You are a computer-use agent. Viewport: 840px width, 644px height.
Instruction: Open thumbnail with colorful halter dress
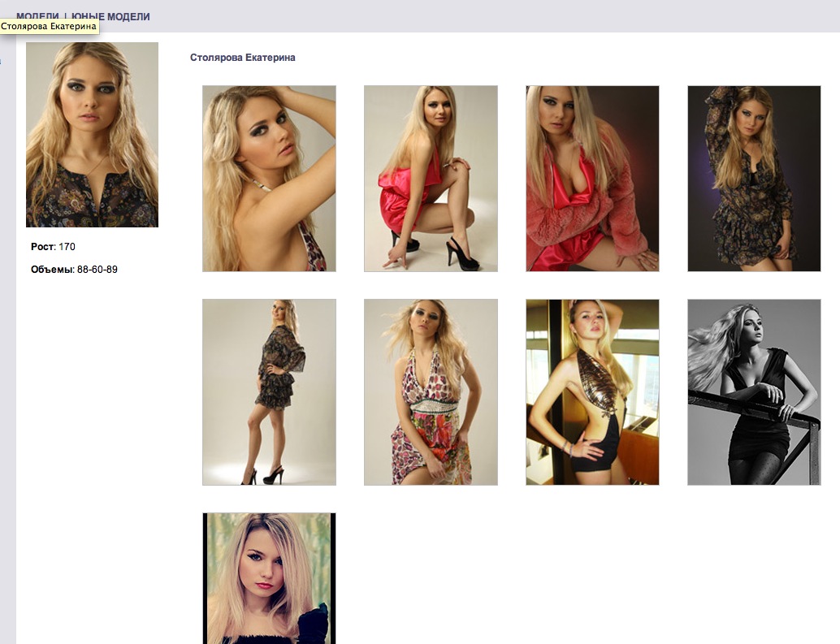431,392
